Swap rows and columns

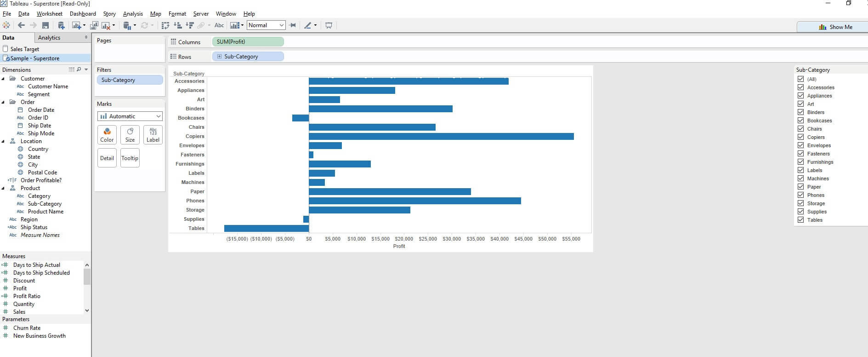165,25
